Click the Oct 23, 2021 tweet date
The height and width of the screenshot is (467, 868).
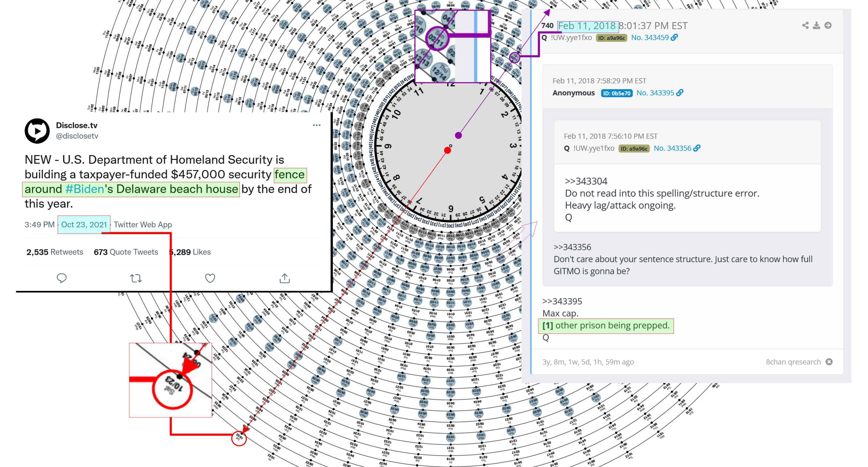84,225
